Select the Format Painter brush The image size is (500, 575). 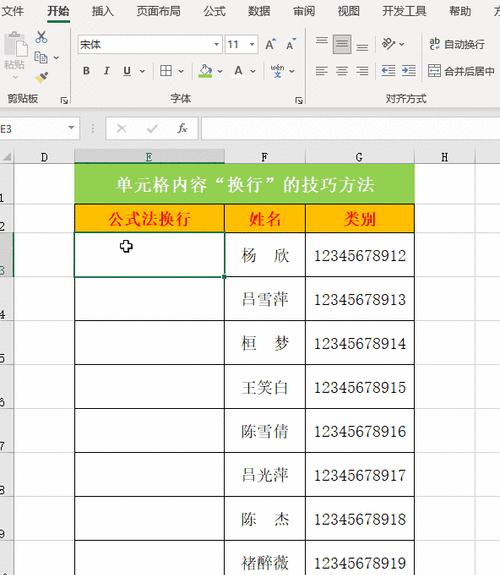pyautogui.click(x=41, y=77)
